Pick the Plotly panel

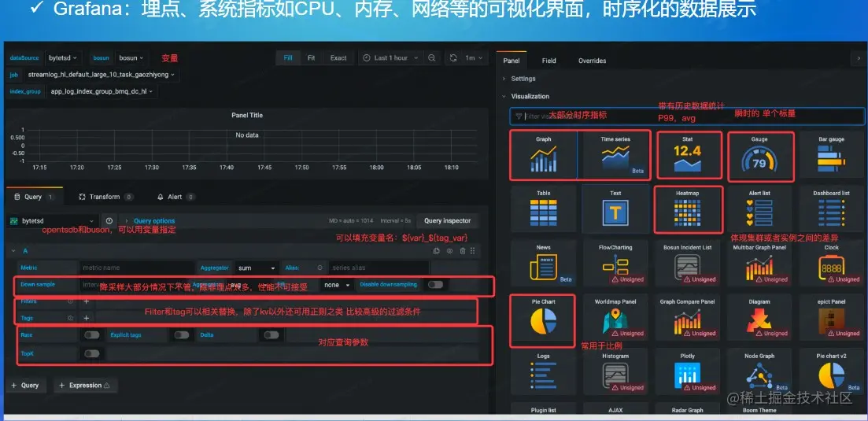pyautogui.click(x=688, y=371)
